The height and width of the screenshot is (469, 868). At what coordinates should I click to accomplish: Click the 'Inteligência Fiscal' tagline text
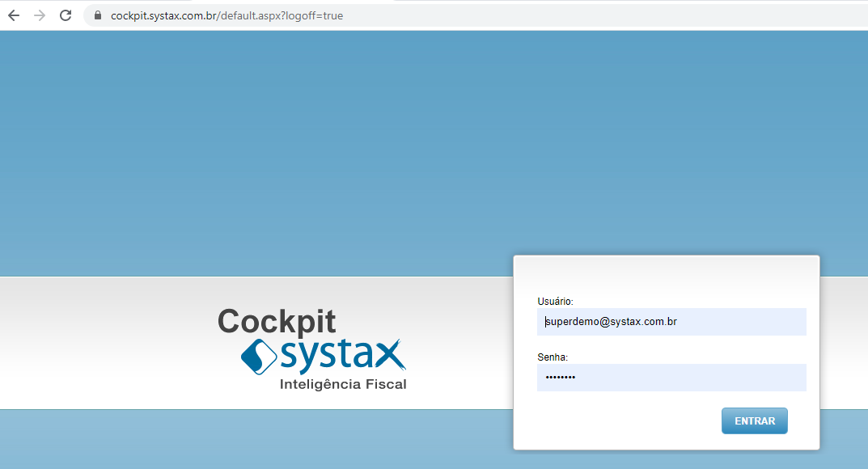pos(343,384)
